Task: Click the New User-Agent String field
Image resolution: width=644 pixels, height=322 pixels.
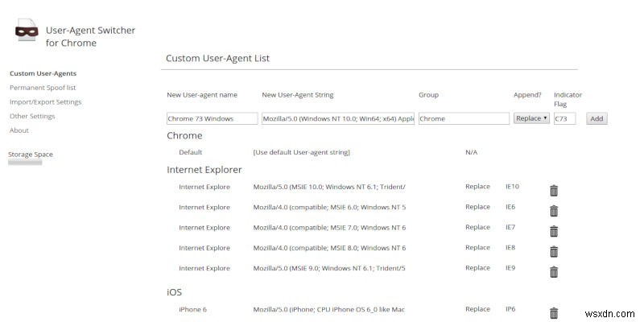Action: pos(338,118)
